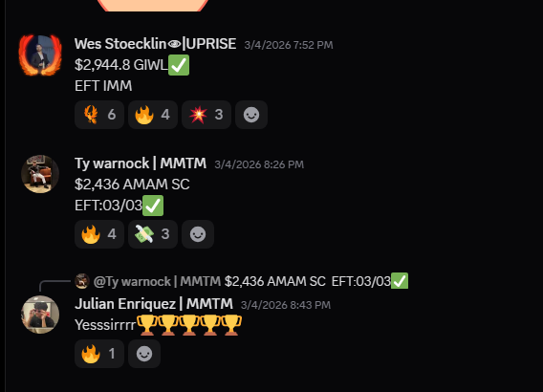Click the username Julian Enriquez | MMTM
Viewport: 543px width, 392px height.
pos(154,304)
